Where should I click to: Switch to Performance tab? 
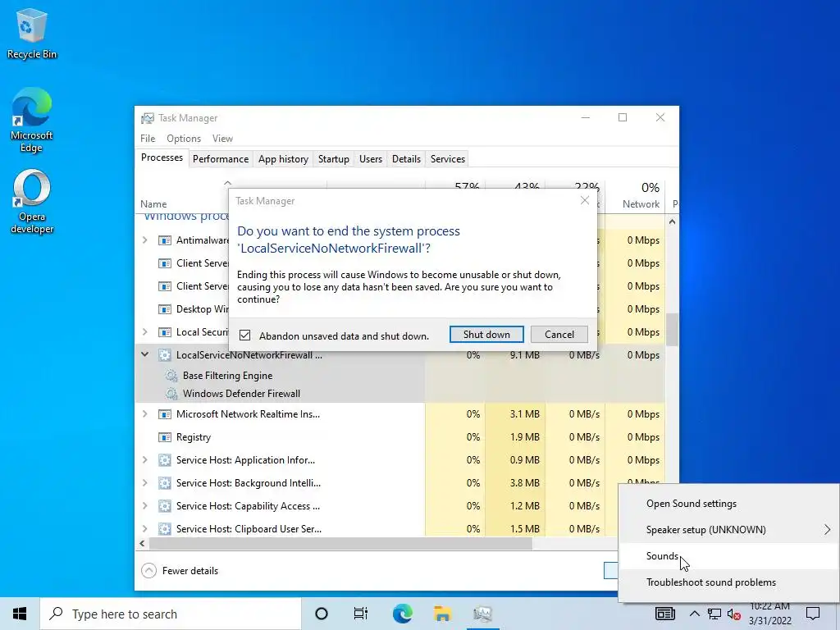click(221, 159)
